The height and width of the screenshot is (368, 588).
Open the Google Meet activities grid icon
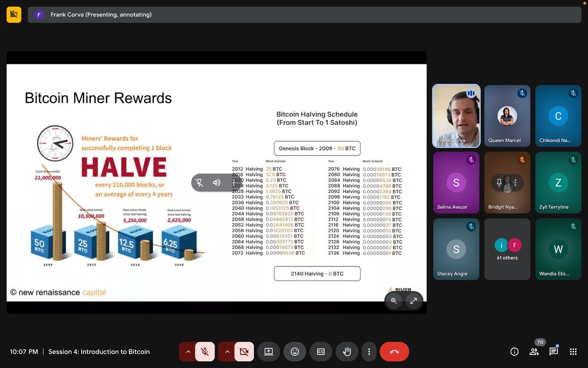click(x=573, y=351)
